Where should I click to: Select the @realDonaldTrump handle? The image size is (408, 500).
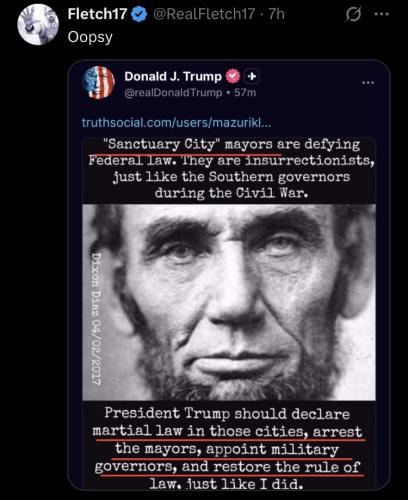pos(173,92)
